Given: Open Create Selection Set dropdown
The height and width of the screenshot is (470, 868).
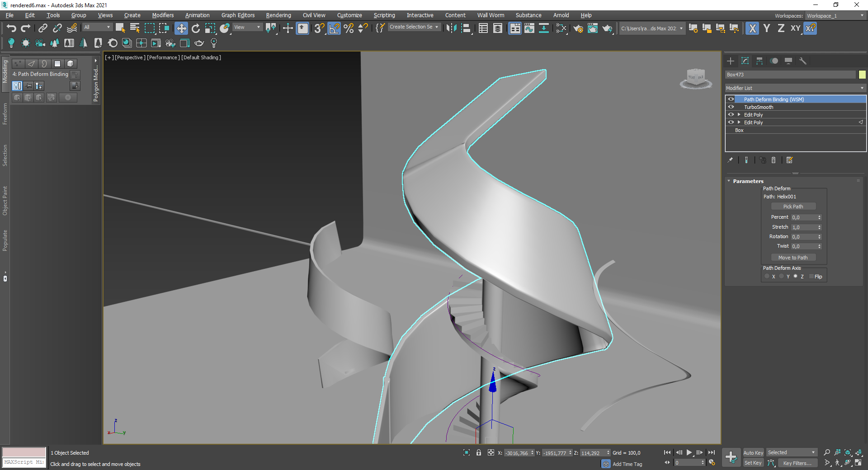Looking at the screenshot, I should pos(414,27).
